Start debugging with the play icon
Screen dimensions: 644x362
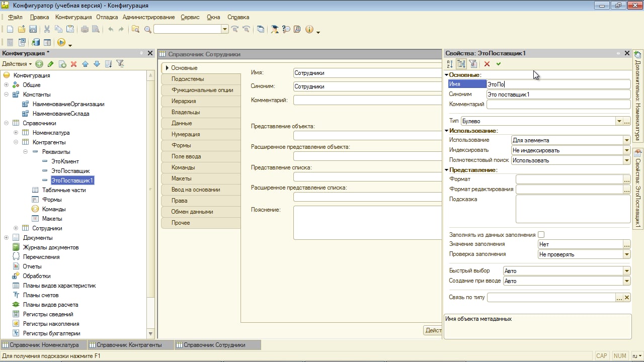tap(61, 43)
